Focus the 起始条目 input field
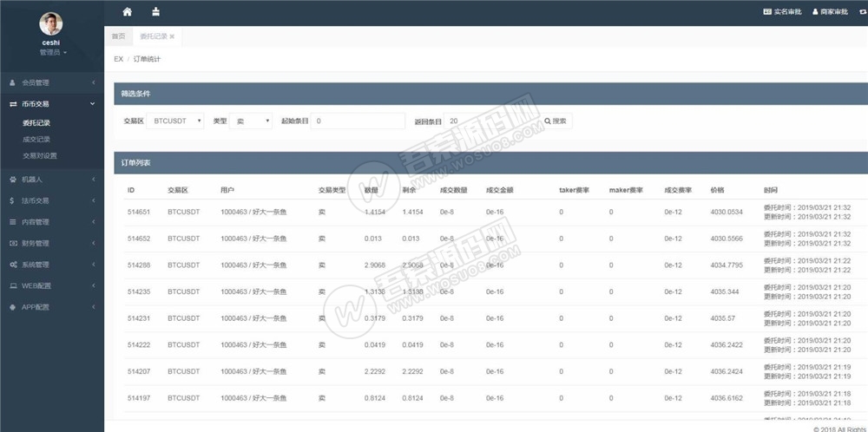 point(358,121)
